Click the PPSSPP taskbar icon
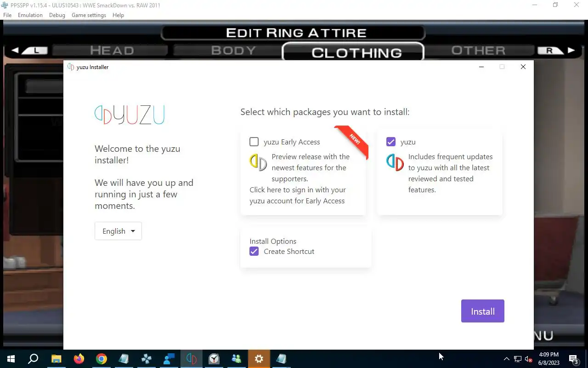The image size is (588, 368). click(x=147, y=359)
